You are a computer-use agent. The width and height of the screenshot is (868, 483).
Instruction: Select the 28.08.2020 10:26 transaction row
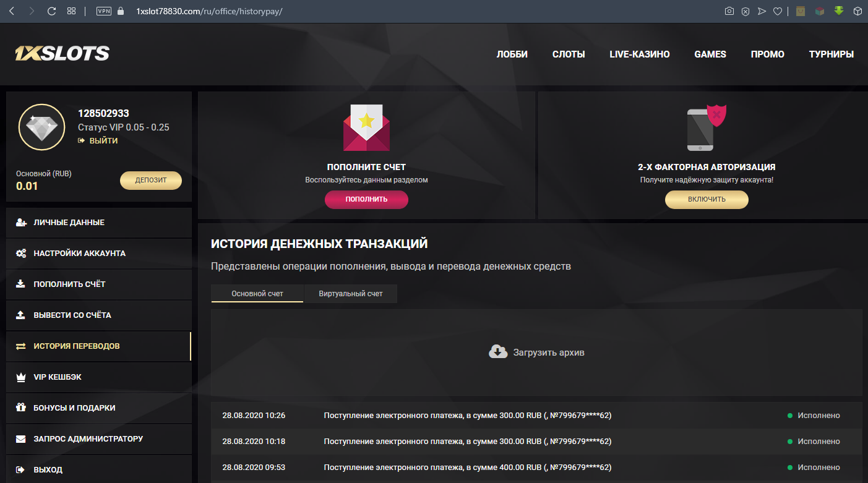(x=536, y=416)
